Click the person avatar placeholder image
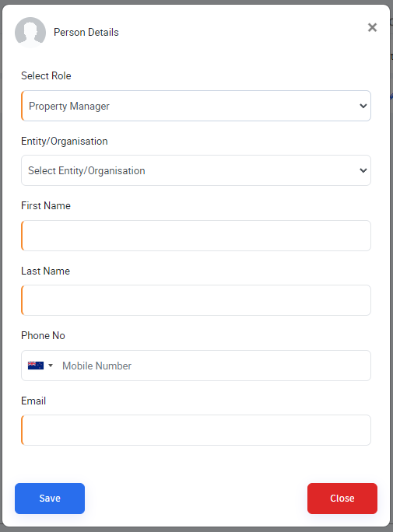The image size is (393, 532). pos(30,32)
